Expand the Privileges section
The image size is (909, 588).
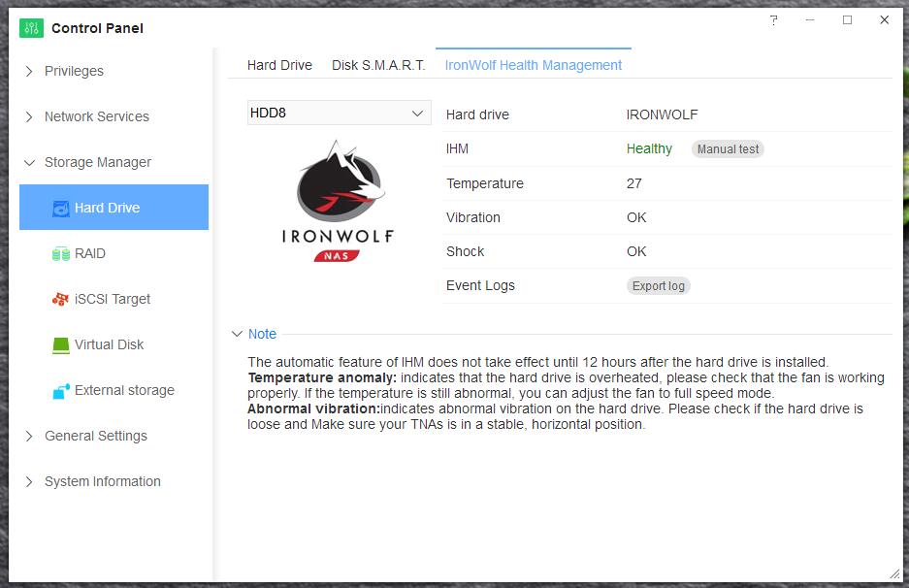coord(29,71)
